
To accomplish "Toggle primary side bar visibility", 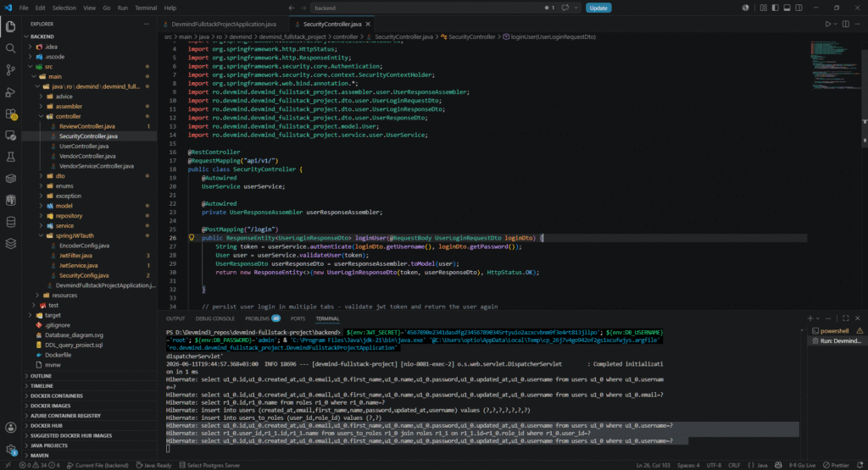I will (775, 8).
